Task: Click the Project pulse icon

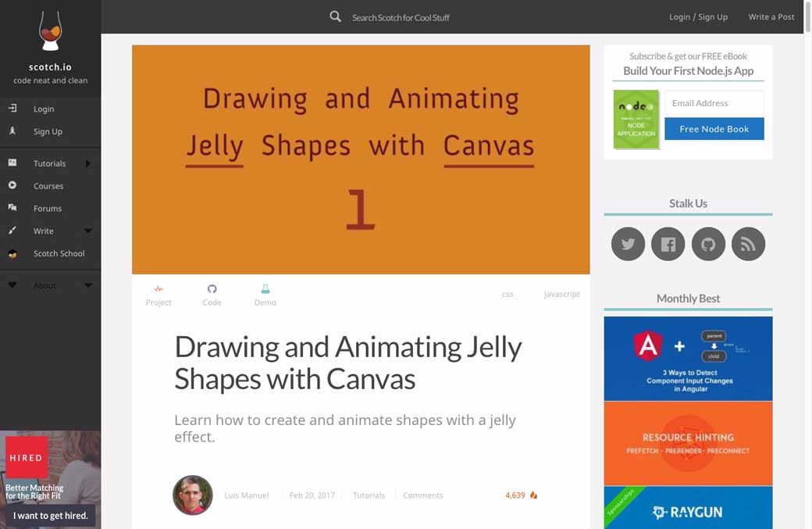Action: [x=158, y=289]
